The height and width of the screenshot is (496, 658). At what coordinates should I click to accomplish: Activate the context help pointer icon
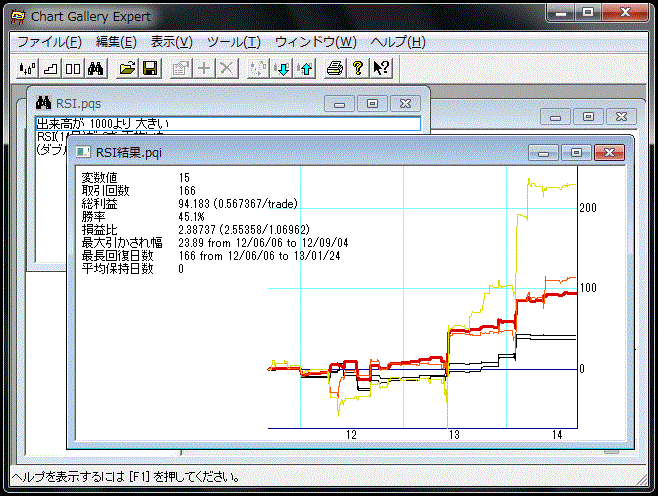381,68
